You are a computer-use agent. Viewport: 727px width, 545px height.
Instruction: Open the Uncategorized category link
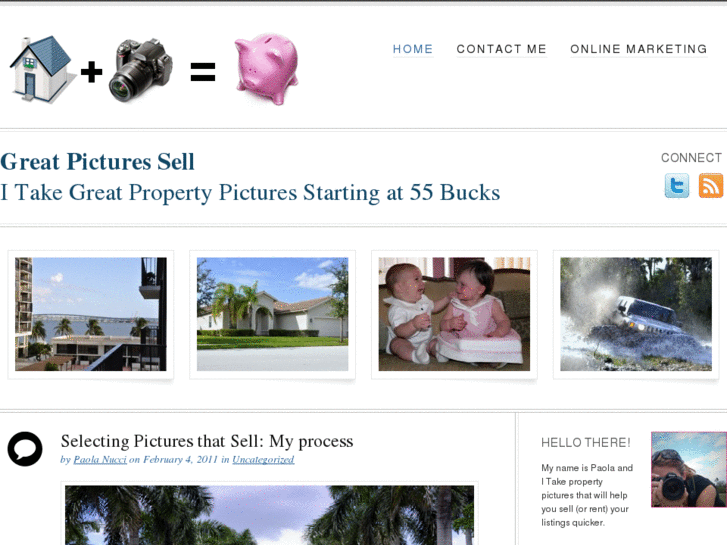263,459
